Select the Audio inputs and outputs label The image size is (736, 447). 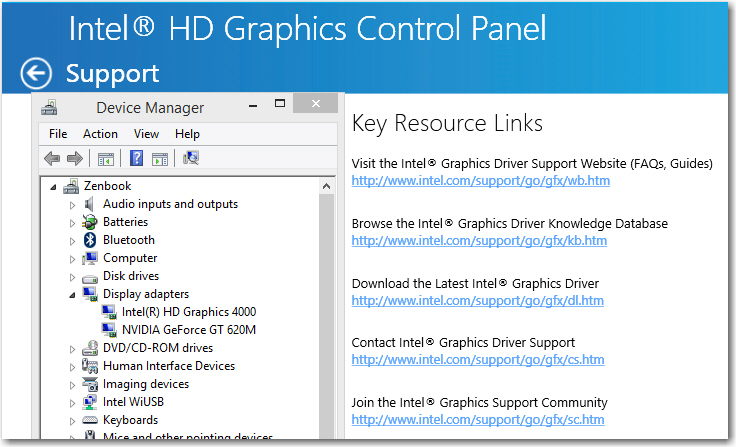pyautogui.click(x=170, y=204)
